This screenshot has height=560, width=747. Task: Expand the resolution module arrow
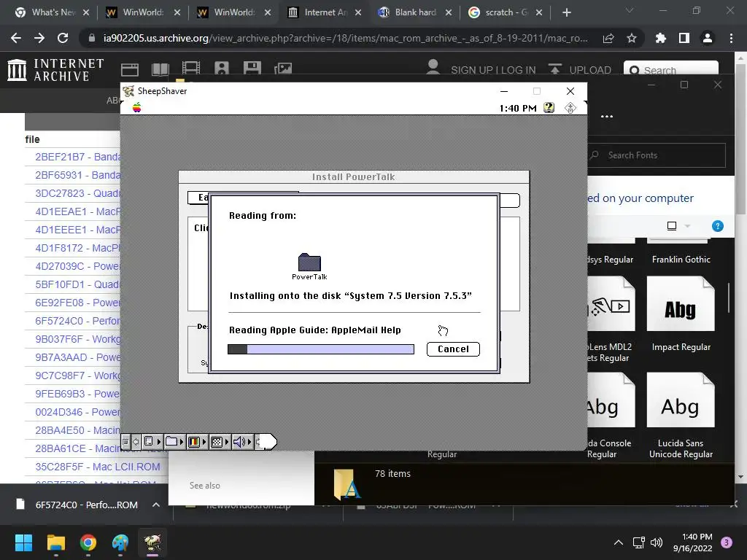pos(227,441)
